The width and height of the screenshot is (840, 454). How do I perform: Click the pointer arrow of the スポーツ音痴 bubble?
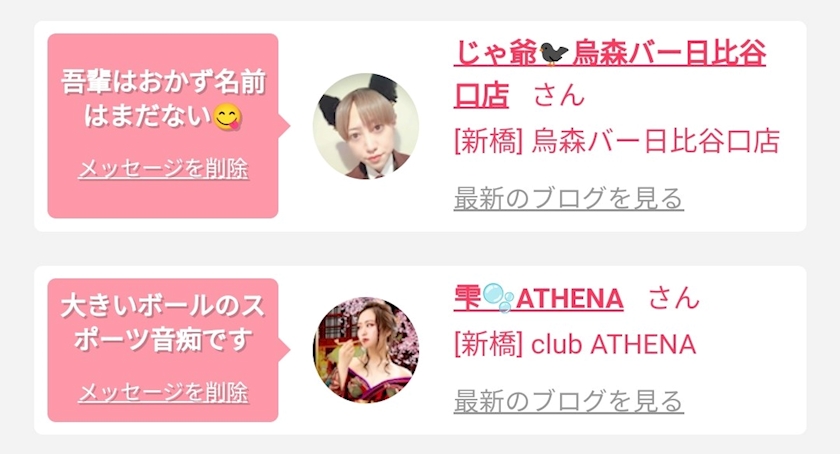[x=284, y=350]
